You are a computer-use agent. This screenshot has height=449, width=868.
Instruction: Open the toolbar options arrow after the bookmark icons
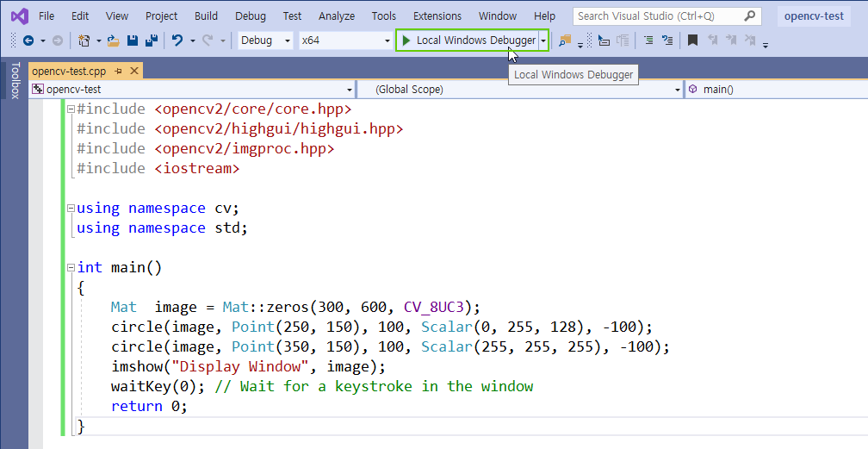[766, 44]
